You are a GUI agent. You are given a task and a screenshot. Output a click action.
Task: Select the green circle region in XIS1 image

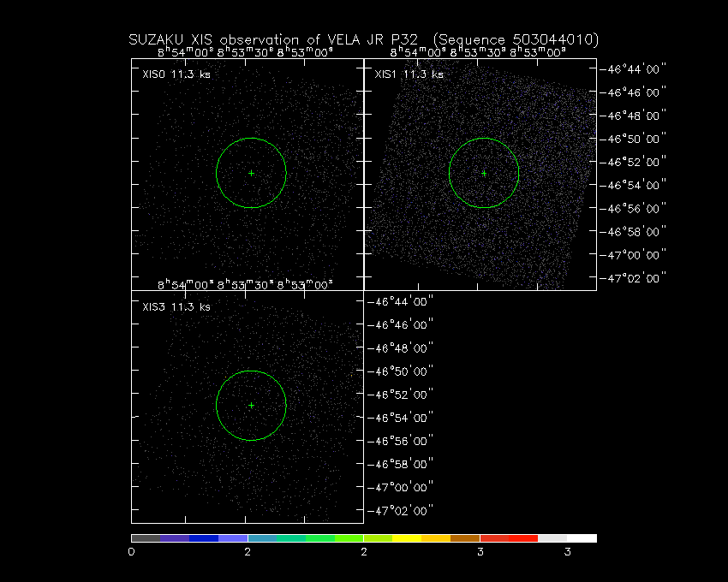tap(484, 173)
